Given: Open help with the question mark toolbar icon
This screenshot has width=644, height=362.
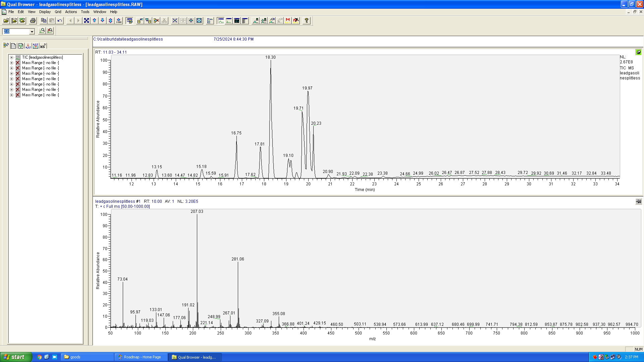Looking at the screenshot, I should [307, 21].
